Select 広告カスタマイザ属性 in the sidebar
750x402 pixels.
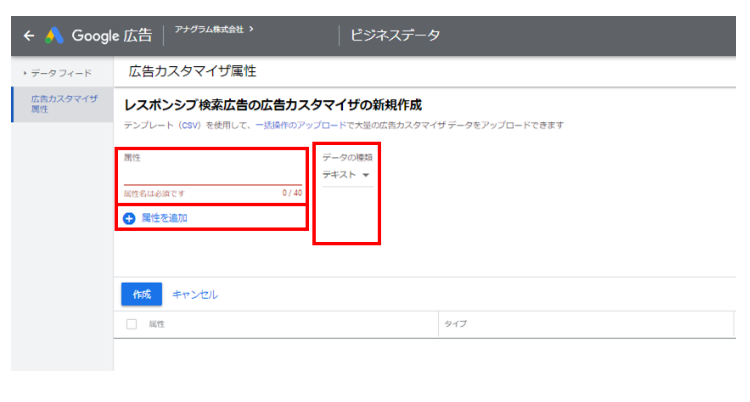click(63, 104)
